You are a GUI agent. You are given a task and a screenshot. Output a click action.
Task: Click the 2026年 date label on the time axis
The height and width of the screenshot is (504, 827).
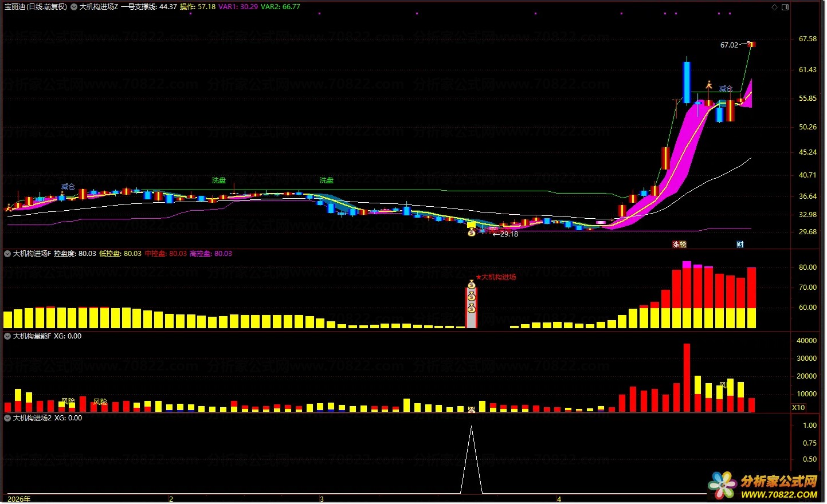tap(19, 499)
